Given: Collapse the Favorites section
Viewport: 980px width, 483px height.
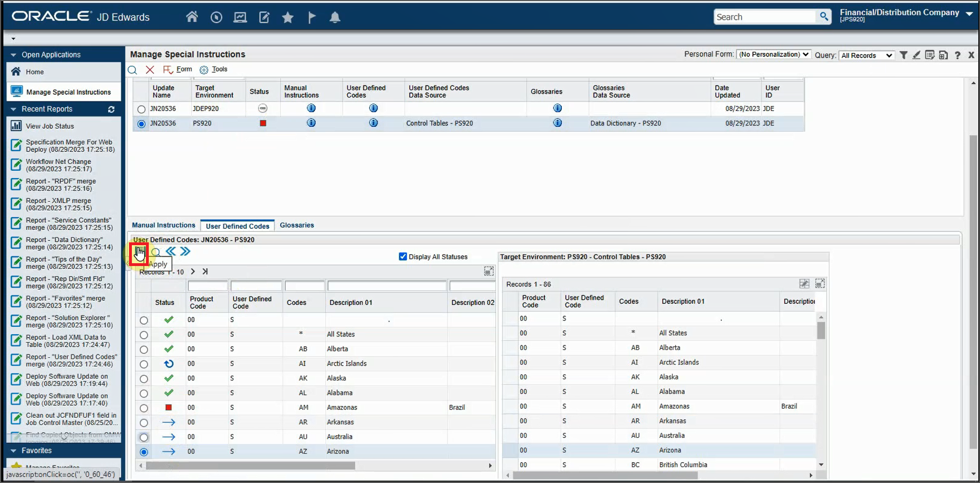Looking at the screenshot, I should [14, 450].
